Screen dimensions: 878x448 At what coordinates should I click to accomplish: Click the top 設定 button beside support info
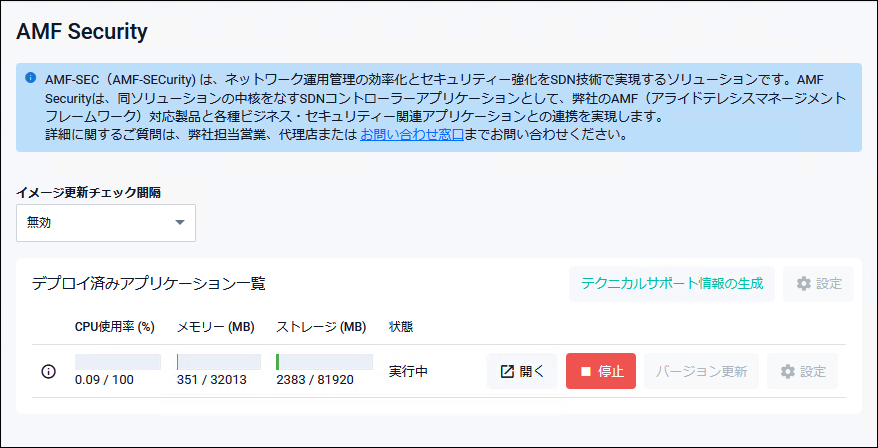[819, 284]
